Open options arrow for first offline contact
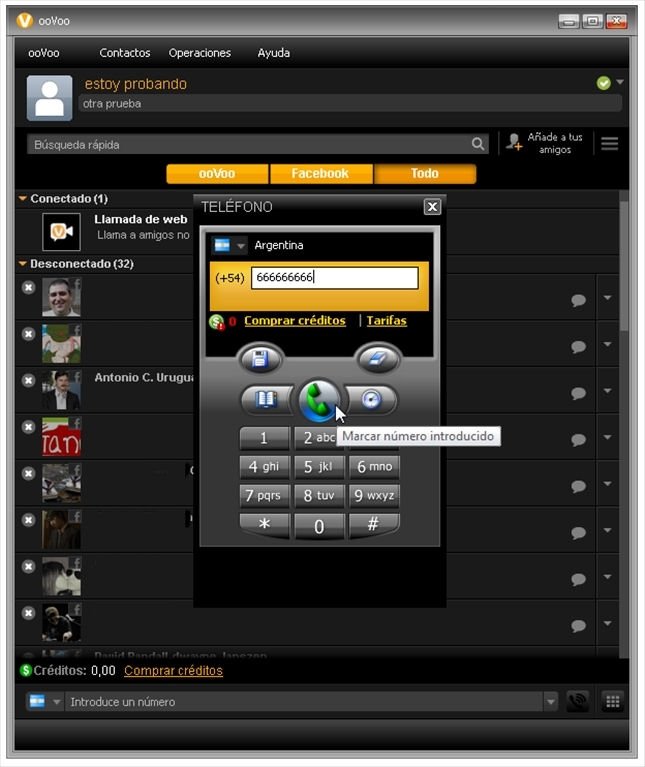Viewport: 645px width, 767px height. tap(607, 297)
